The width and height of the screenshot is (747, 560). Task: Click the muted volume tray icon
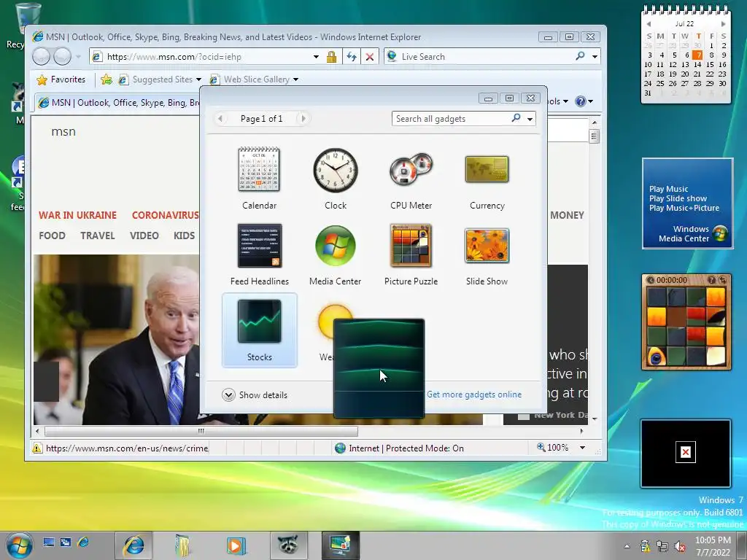click(x=680, y=546)
